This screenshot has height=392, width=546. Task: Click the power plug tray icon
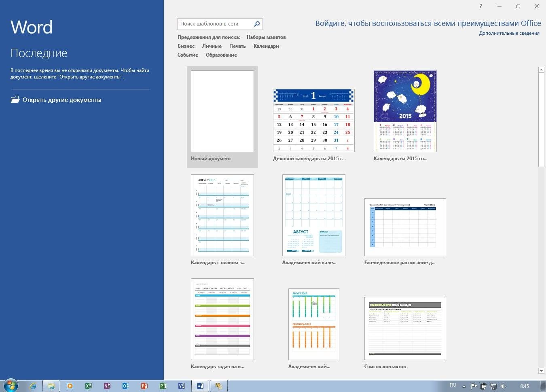pyautogui.click(x=483, y=386)
